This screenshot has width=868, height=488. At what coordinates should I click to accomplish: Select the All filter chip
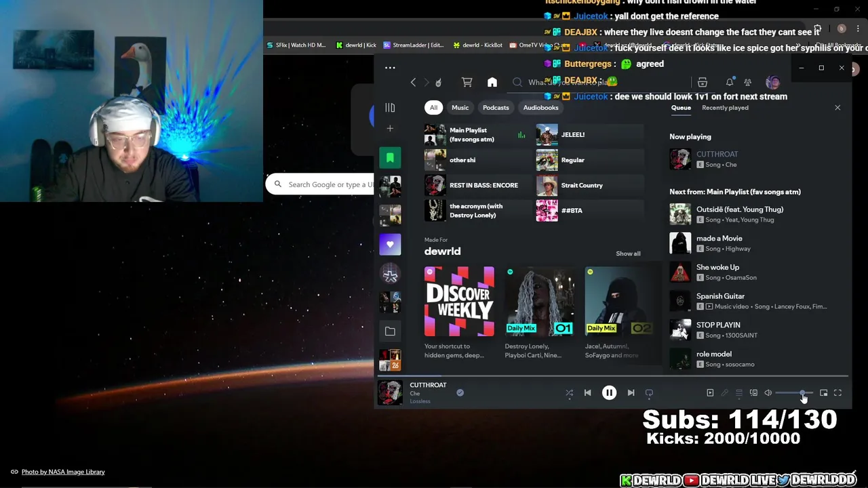pos(433,107)
